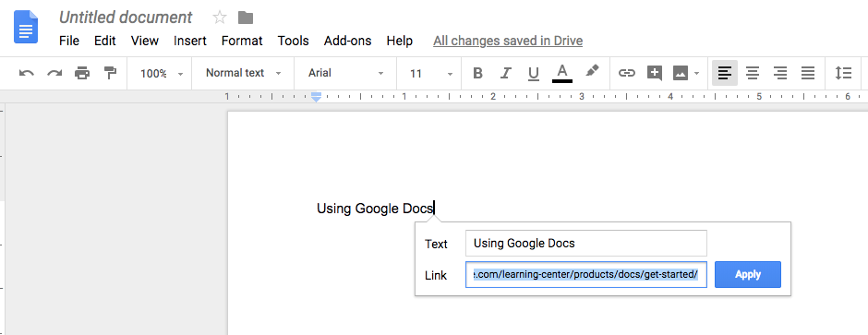Redo the last action
868x335 pixels.
click(x=54, y=73)
